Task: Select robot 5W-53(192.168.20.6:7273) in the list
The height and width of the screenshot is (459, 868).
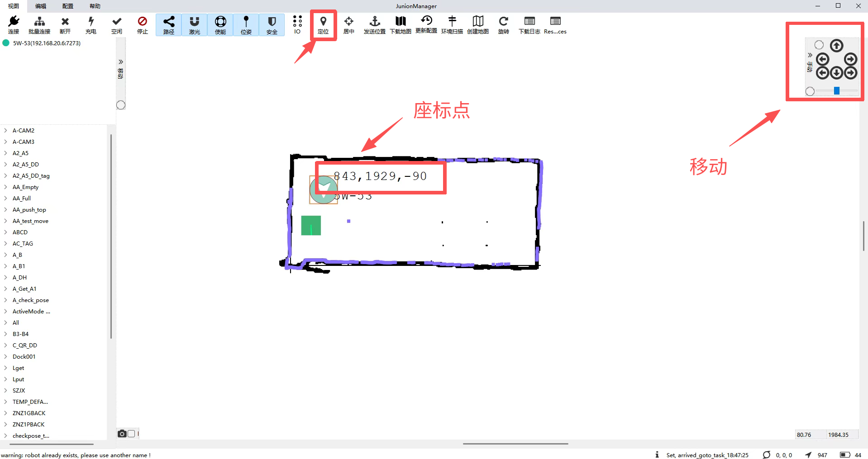Action: (x=46, y=43)
